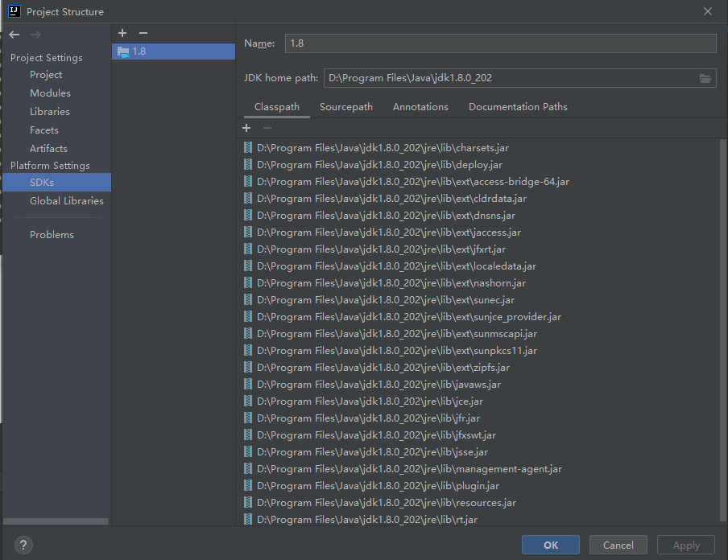The width and height of the screenshot is (728, 560).
Task: Remove selected SDK with minus icon
Action: tap(143, 33)
